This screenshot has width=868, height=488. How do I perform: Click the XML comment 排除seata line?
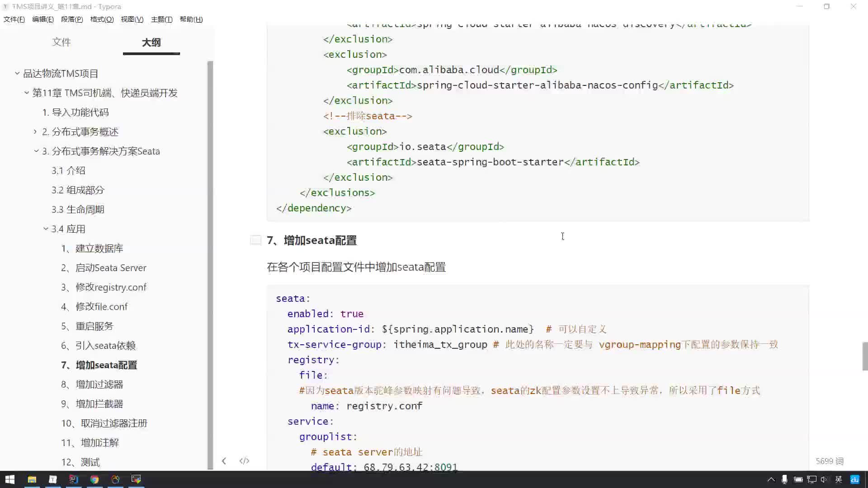368,116
